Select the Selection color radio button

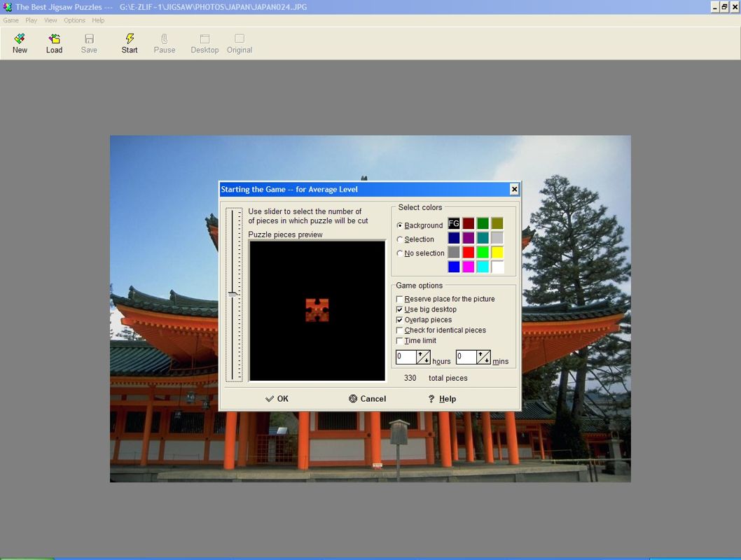pyautogui.click(x=400, y=239)
